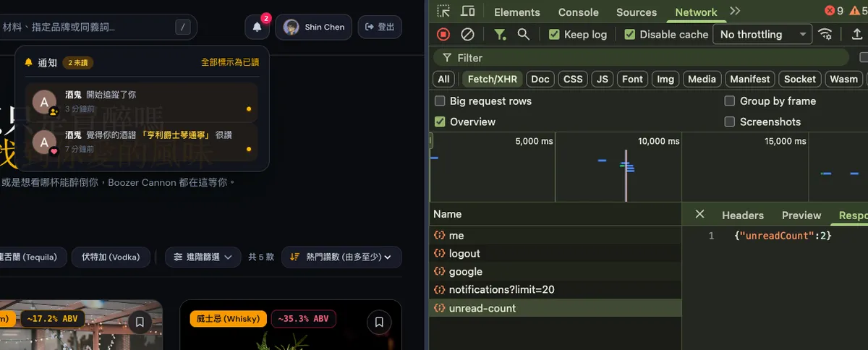Toggle the network filter funnel icon
This screenshot has height=350, width=868.
[500, 34]
